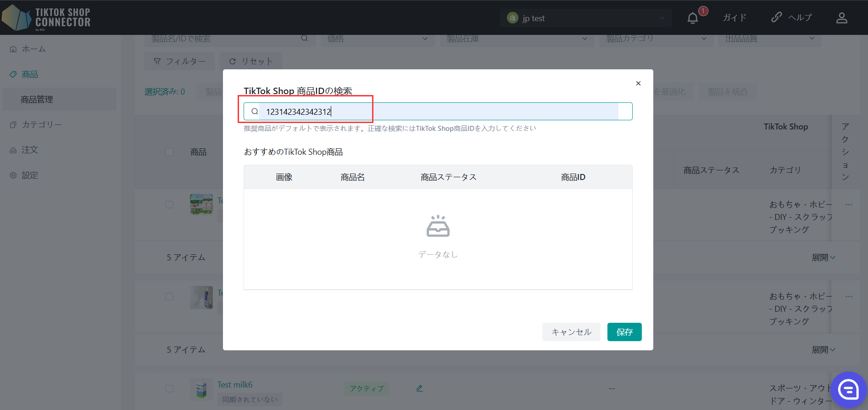This screenshot has width=868, height=410.
Task: Check the first product row checkbox
Action: click(169, 204)
